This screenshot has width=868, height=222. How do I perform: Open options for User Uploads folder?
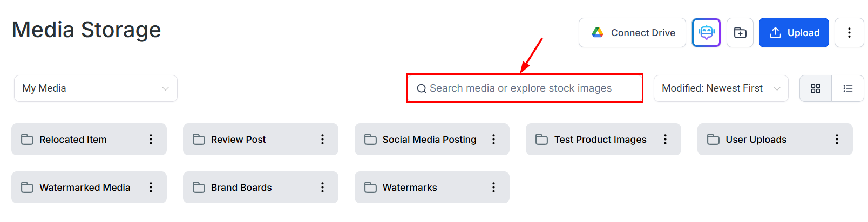tap(837, 140)
